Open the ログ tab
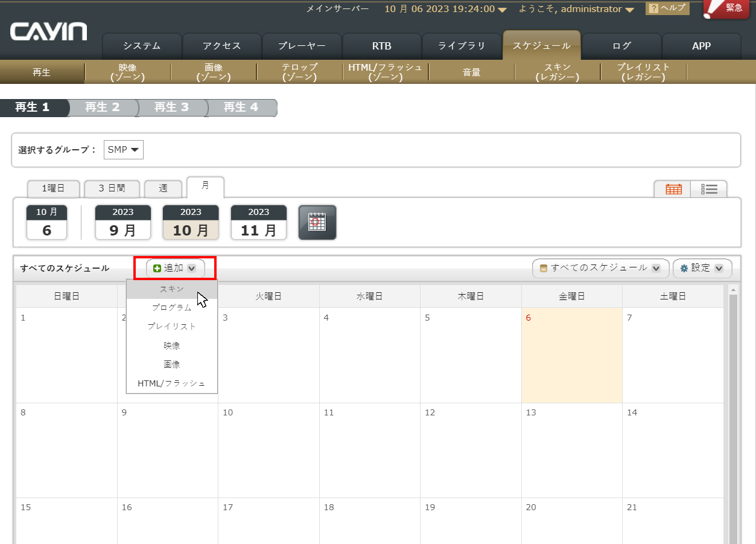The width and height of the screenshot is (756, 544). tap(621, 46)
